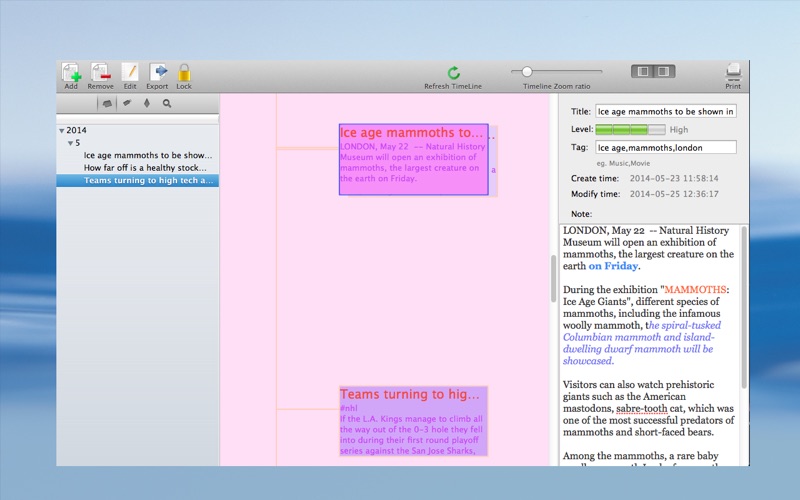Viewport: 800px width, 500px height.
Task: Open sidebar search with magnifier icon
Action: pyautogui.click(x=167, y=104)
